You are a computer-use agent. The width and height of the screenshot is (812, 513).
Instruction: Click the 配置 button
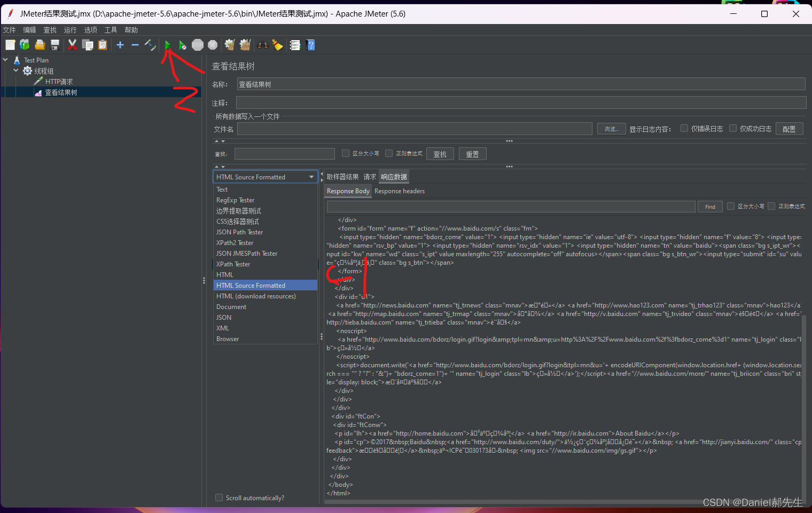[789, 129]
